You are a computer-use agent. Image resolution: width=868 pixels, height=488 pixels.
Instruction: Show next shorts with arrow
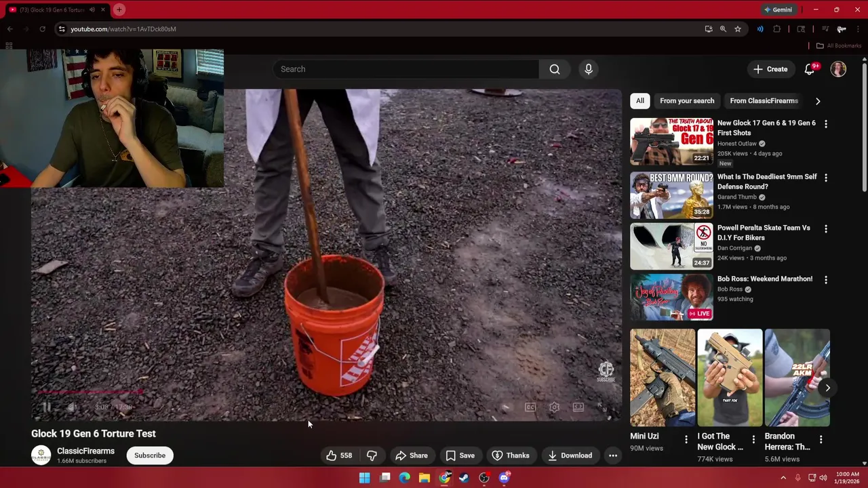pos(827,388)
